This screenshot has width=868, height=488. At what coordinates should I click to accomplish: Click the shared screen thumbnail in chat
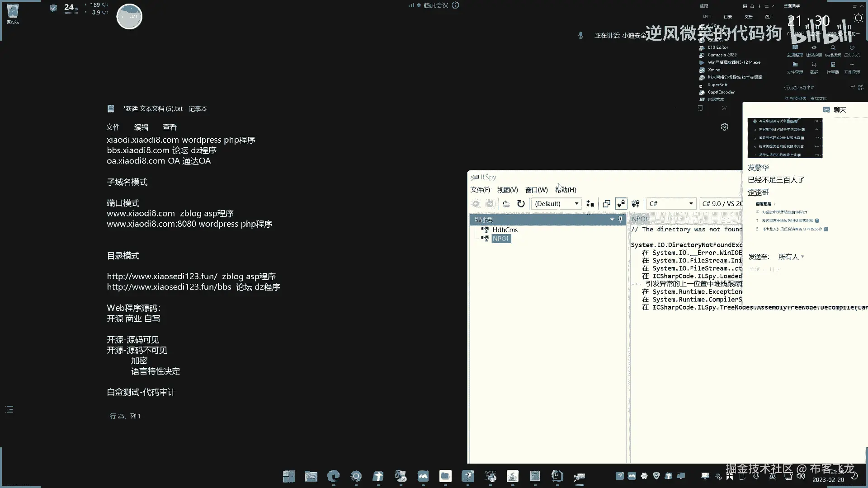[x=785, y=138]
